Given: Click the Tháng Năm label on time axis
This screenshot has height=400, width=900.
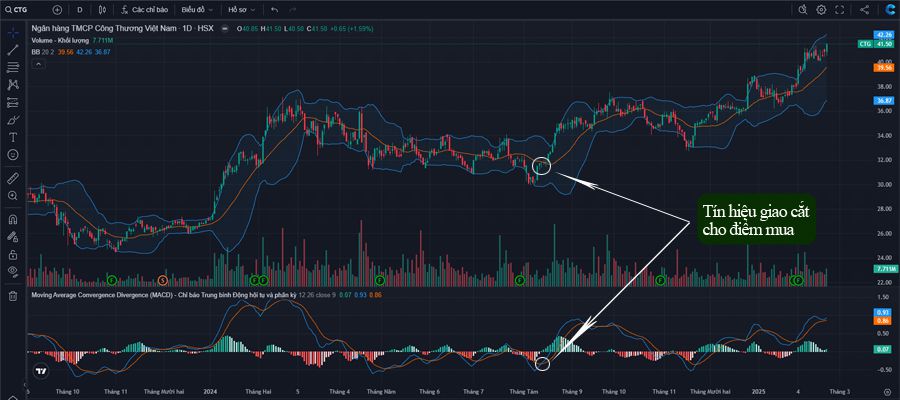Looking at the screenshot, I should (382, 391).
